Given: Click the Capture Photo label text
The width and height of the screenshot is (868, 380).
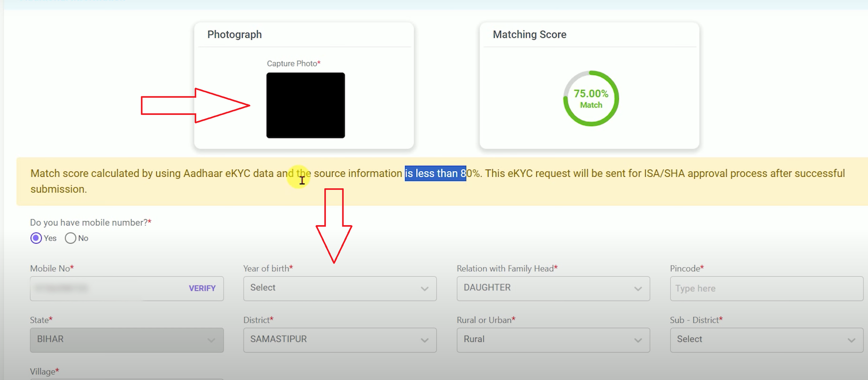Looking at the screenshot, I should 292,64.
